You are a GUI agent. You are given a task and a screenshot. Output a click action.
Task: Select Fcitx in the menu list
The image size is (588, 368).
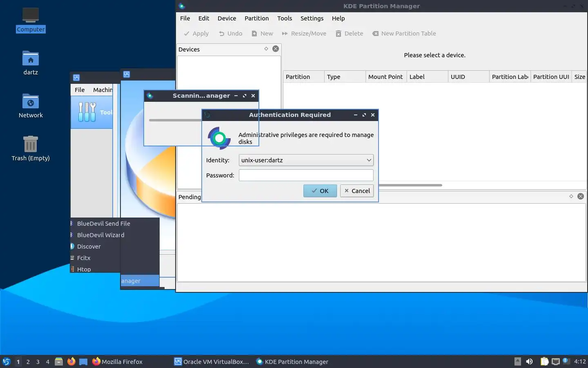click(x=84, y=258)
